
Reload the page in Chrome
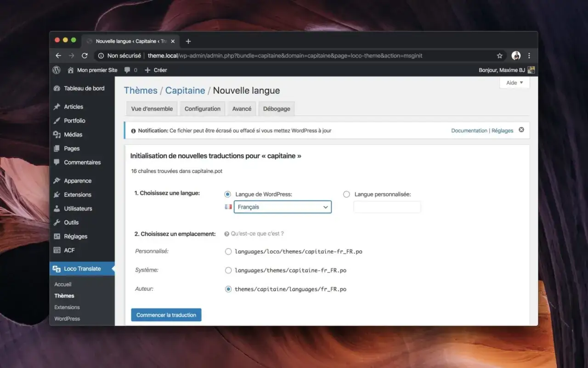85,56
